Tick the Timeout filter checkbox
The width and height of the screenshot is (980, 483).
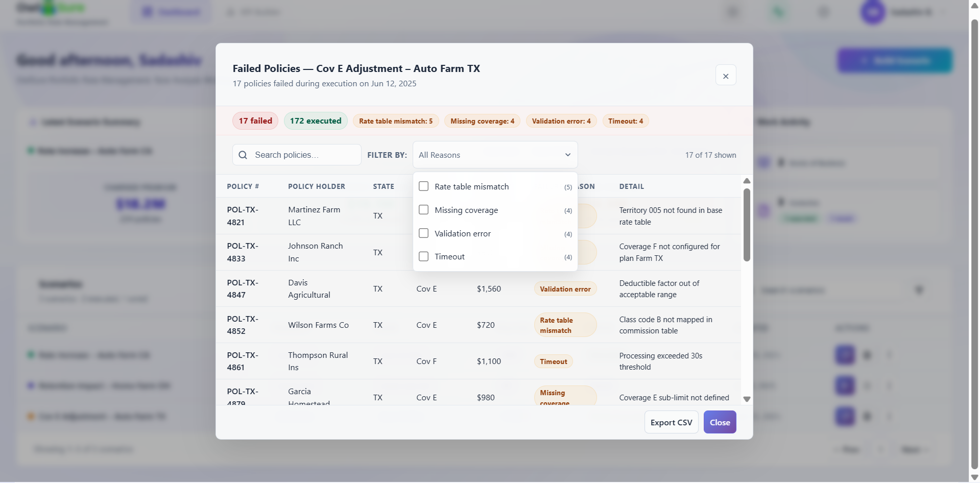tap(423, 256)
